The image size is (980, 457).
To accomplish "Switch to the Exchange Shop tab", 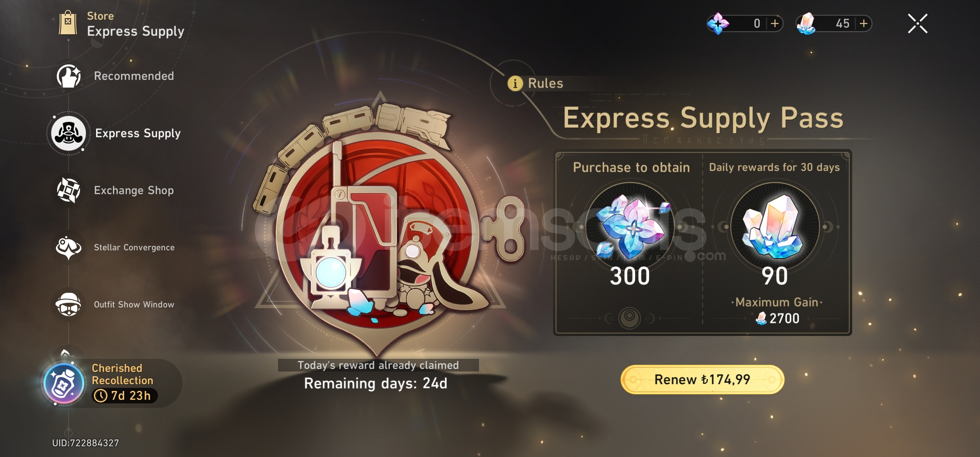I will (x=134, y=190).
